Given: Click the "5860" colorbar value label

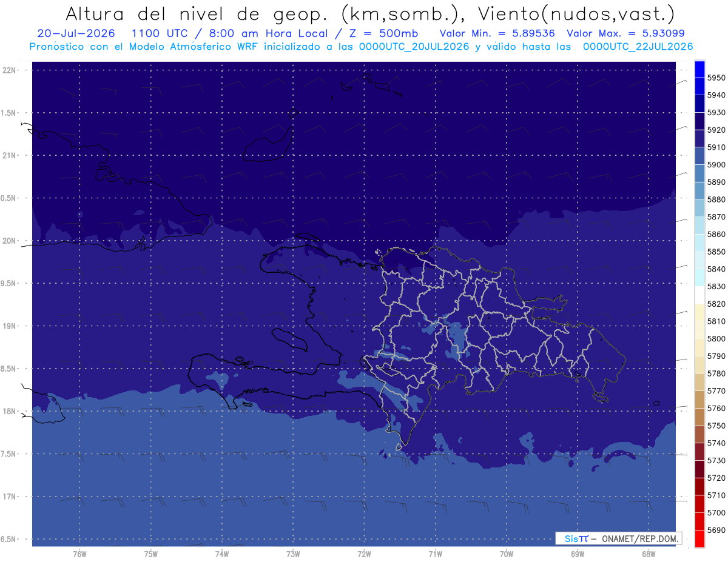Looking at the screenshot, I should 717,234.
